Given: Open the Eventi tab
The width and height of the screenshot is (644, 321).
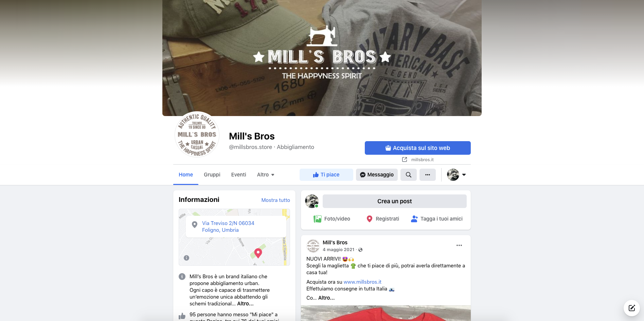Looking at the screenshot, I should click(238, 175).
